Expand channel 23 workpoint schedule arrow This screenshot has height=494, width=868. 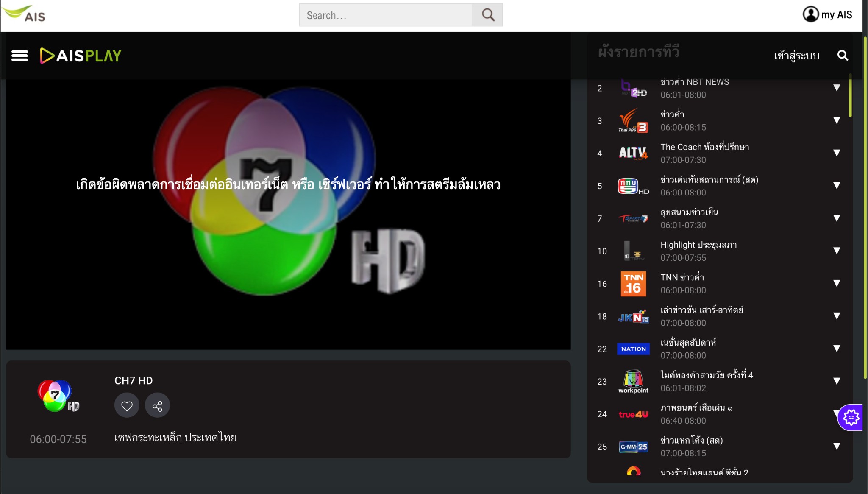pos(837,381)
